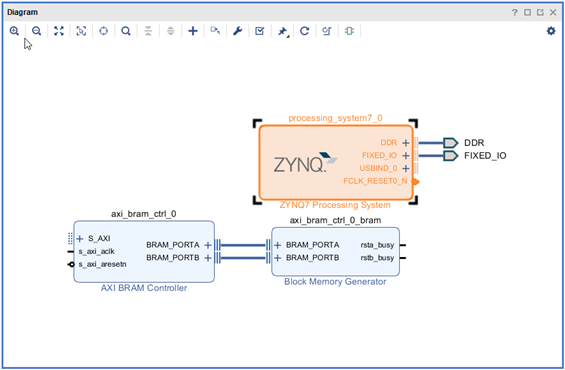
Task: Open diagram settings gear icon
Action: [x=551, y=31]
